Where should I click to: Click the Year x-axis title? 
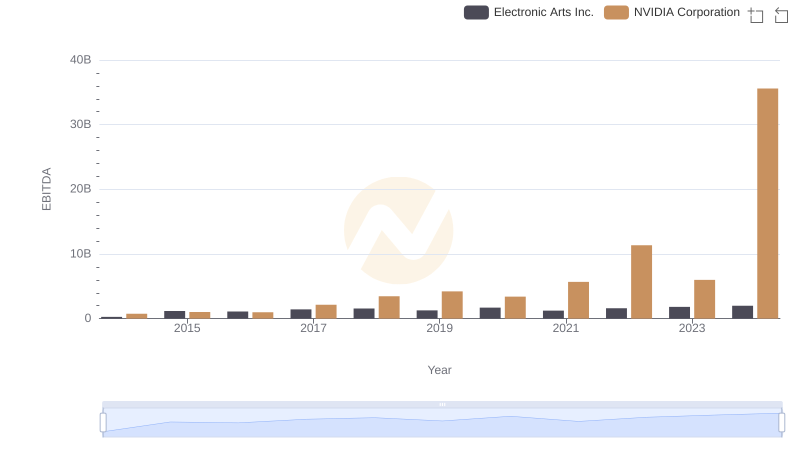click(x=440, y=370)
